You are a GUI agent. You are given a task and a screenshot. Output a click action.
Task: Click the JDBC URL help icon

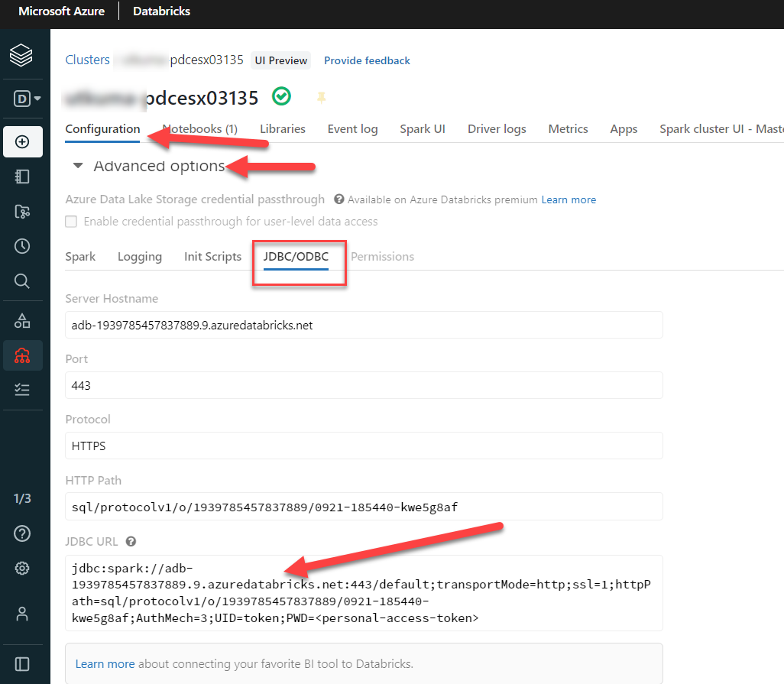[131, 542]
